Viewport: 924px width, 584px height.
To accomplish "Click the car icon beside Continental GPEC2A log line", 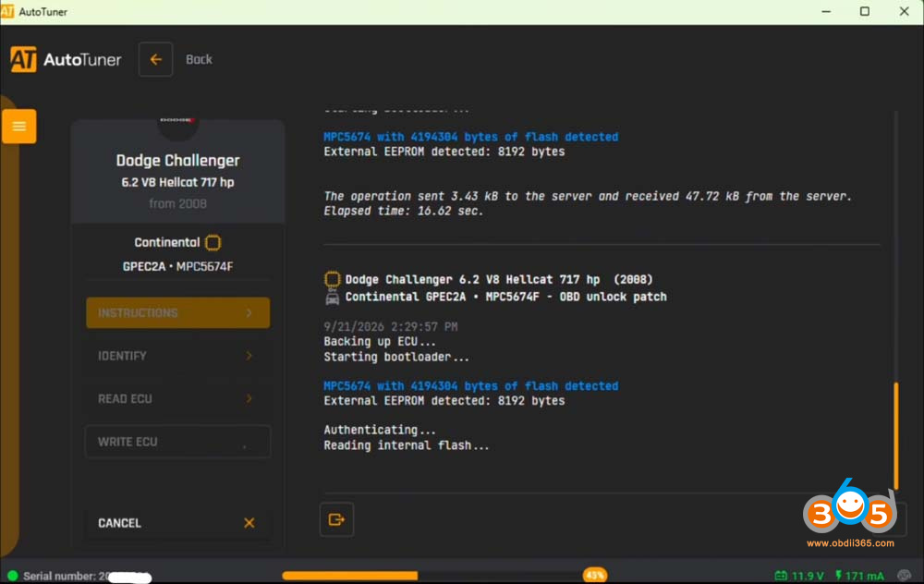I will point(333,298).
